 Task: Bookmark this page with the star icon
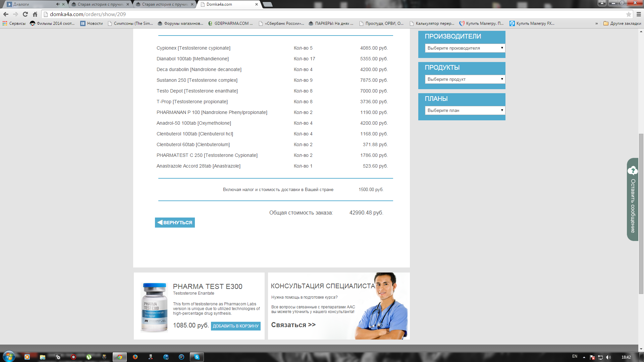click(x=629, y=14)
